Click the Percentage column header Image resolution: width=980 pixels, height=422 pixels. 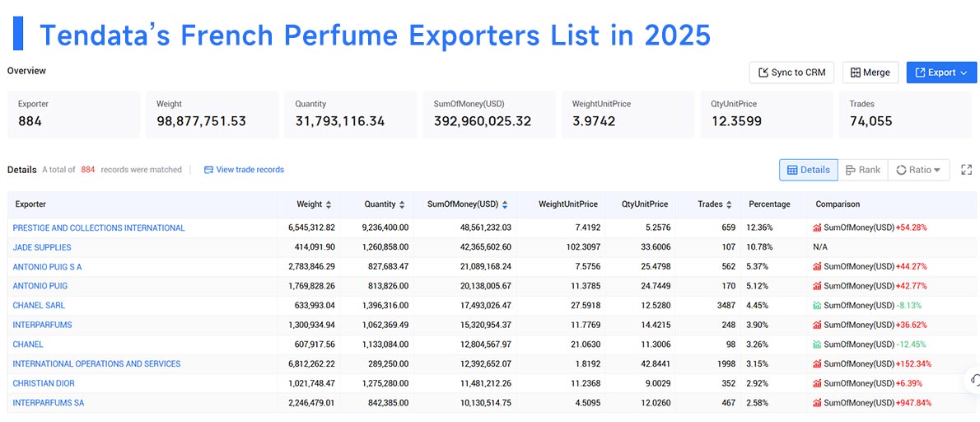point(769,204)
